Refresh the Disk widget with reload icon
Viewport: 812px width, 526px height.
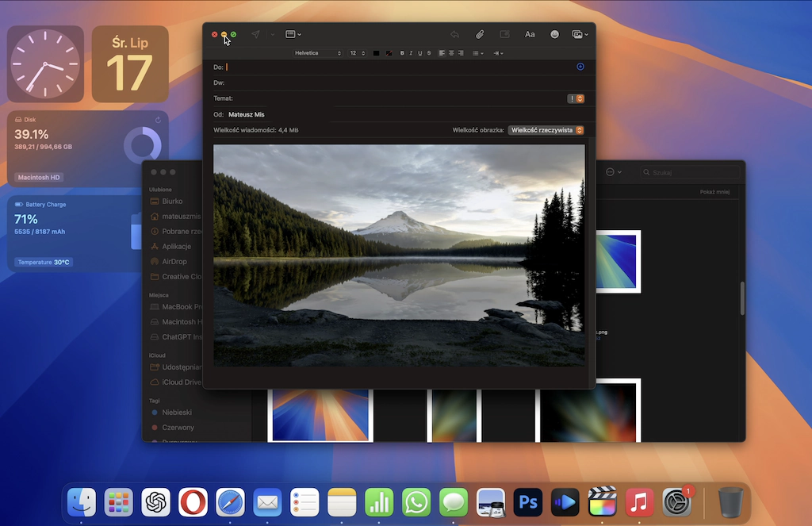(x=158, y=120)
